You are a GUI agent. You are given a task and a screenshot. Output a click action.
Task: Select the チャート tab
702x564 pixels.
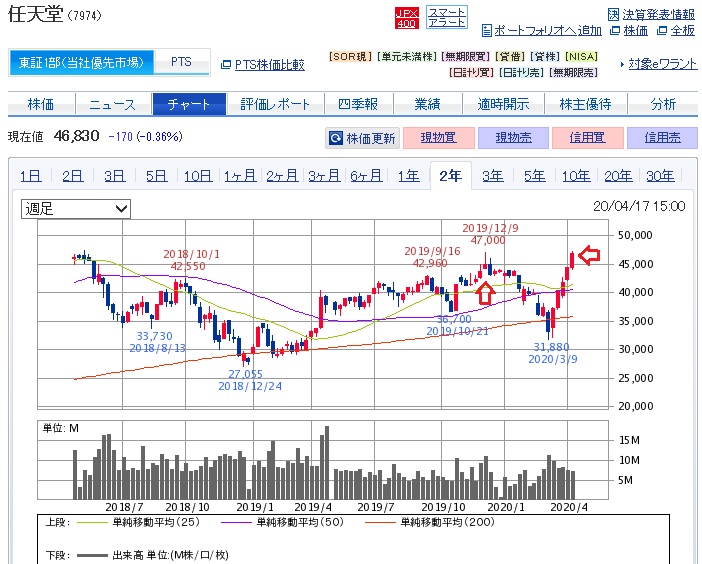tap(189, 104)
